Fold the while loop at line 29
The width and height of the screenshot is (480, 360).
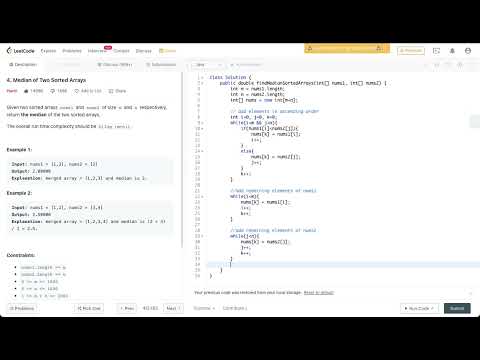coord(202,236)
